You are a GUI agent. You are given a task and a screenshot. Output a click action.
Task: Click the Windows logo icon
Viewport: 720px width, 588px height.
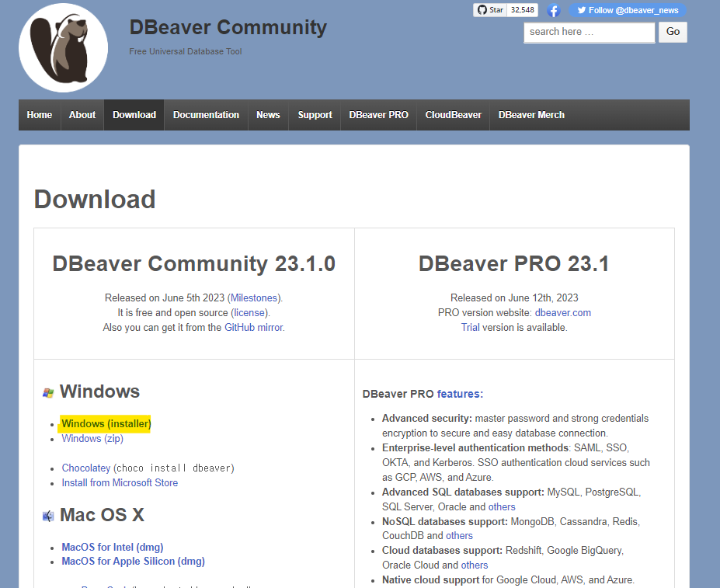tap(48, 393)
